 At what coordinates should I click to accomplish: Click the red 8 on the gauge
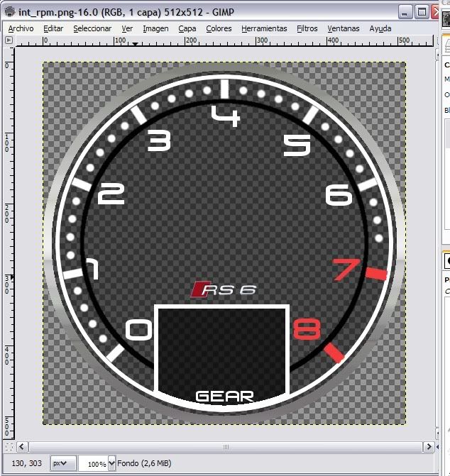(307, 329)
